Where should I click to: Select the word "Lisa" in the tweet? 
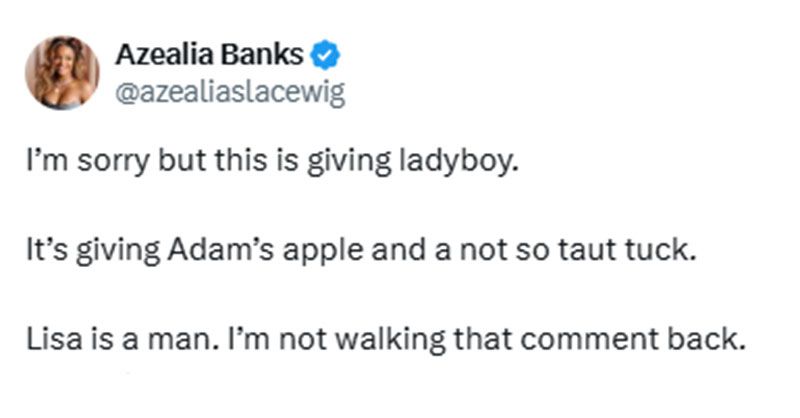[x=54, y=339]
